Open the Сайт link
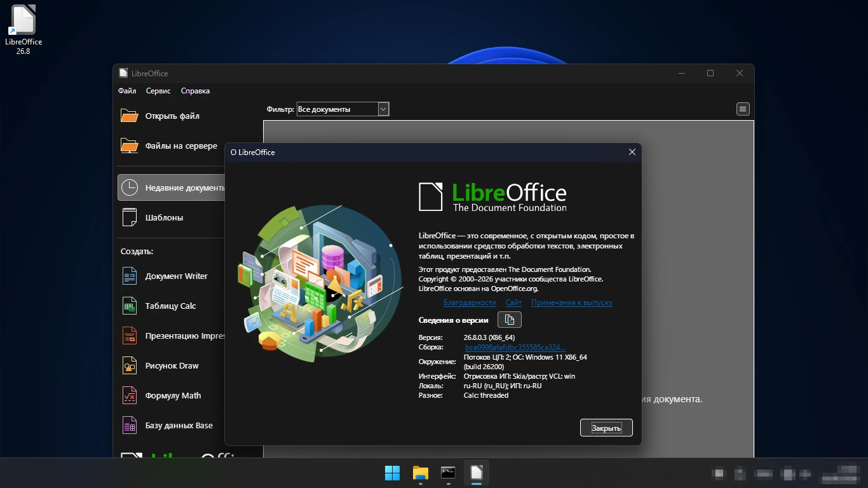This screenshot has height=488, width=868. [513, 302]
